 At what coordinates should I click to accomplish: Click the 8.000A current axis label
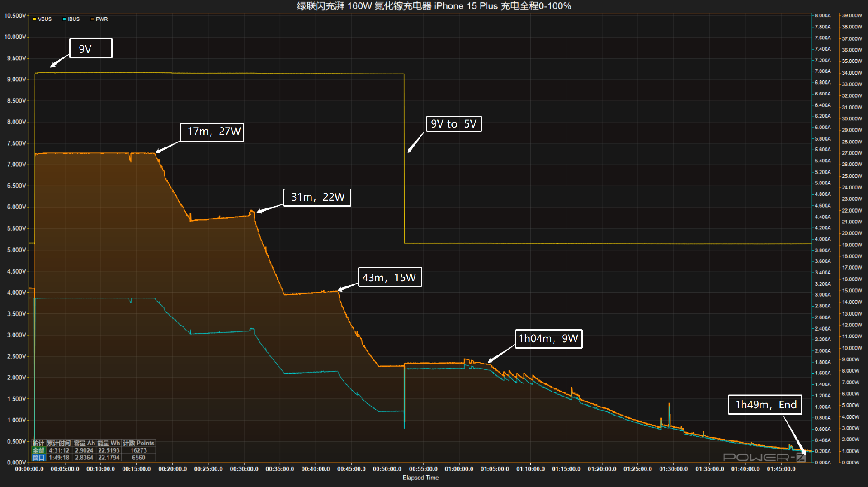pyautogui.click(x=822, y=15)
